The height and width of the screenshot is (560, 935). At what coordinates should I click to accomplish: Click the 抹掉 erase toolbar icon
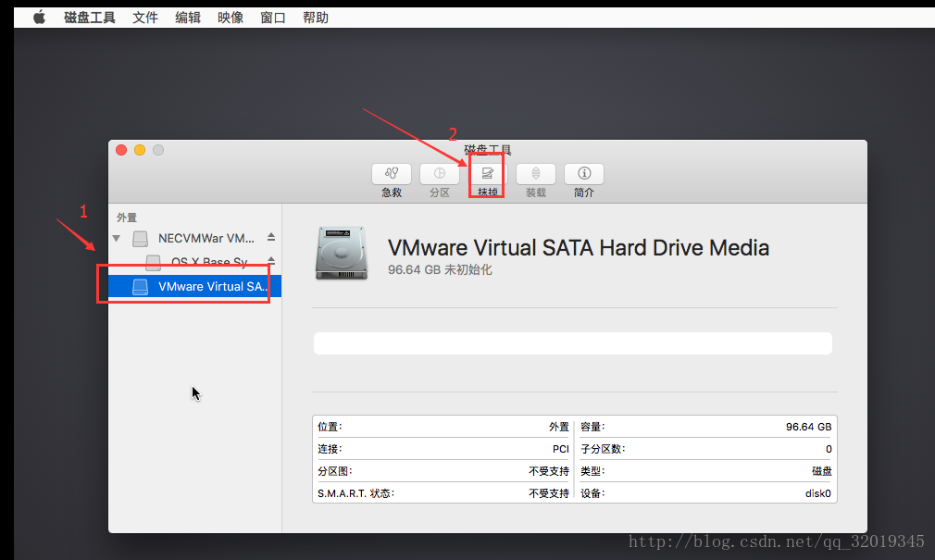point(487,173)
